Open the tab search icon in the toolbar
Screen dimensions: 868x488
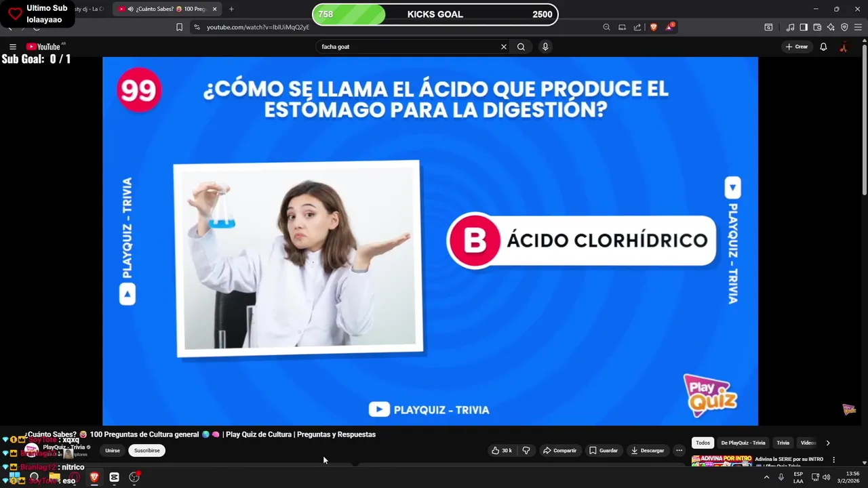768,27
